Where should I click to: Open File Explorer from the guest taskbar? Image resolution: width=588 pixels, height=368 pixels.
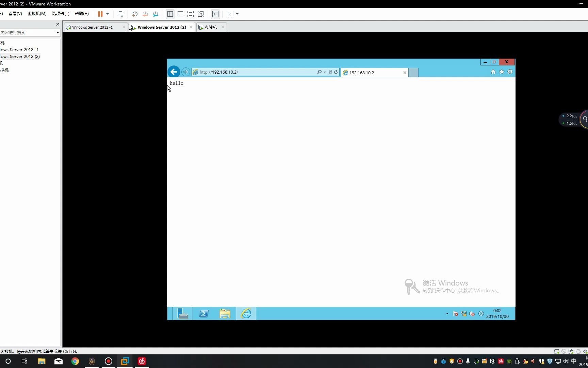(225, 313)
